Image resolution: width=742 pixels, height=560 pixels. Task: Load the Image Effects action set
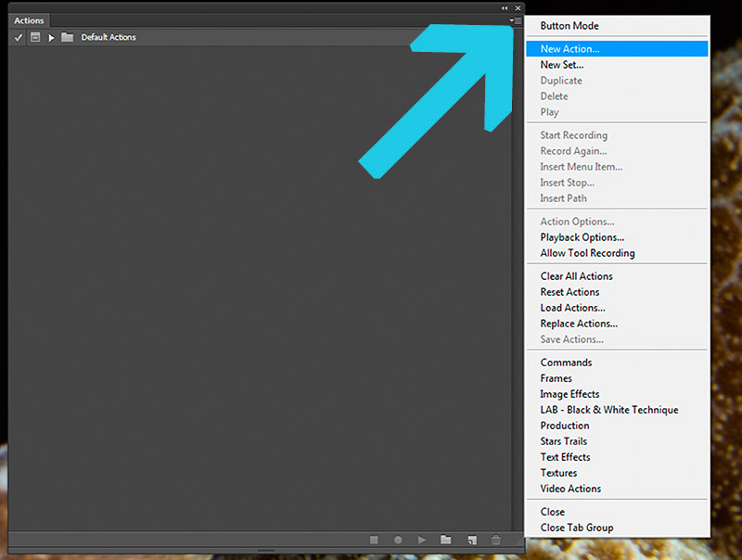pyautogui.click(x=569, y=394)
